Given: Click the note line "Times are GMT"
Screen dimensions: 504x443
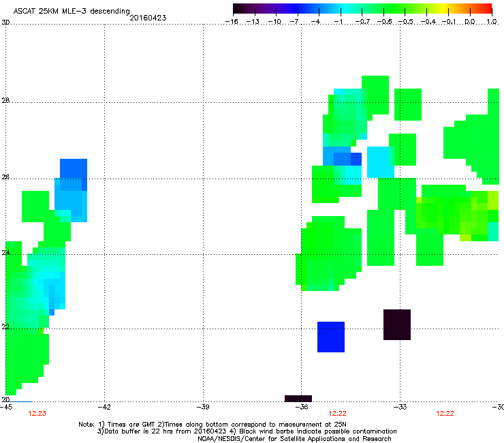Looking at the screenshot, I should pyautogui.click(x=212, y=425).
